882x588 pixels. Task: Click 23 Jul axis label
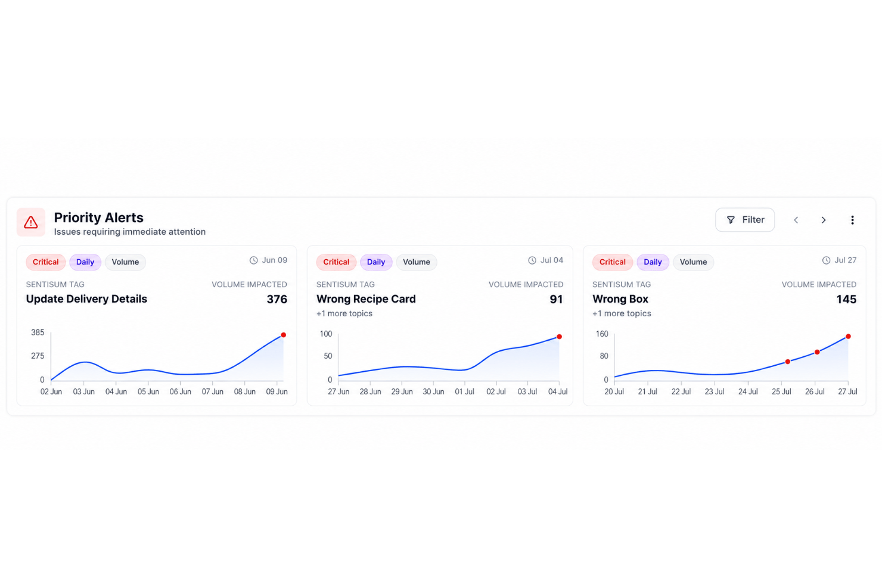point(715,391)
